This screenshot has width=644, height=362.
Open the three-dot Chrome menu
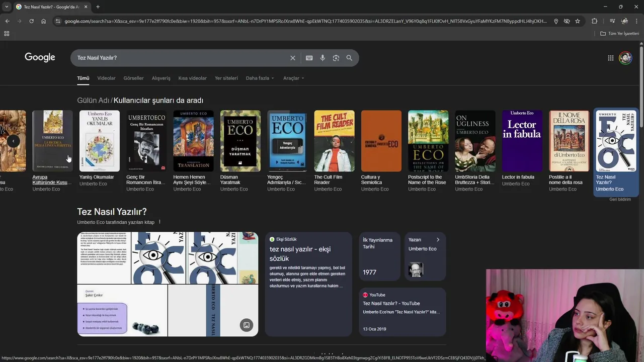pyautogui.click(x=637, y=21)
